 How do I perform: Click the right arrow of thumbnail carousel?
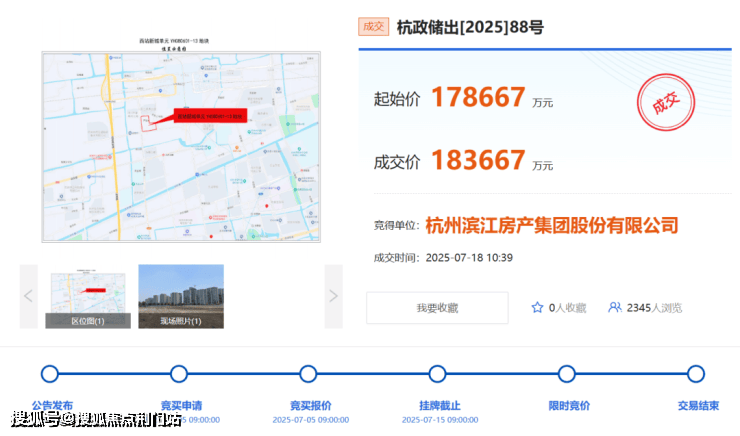[333, 296]
